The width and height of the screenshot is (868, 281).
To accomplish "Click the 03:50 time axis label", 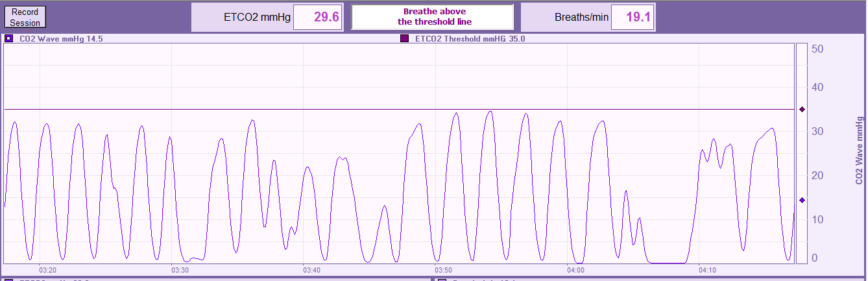I will (444, 270).
